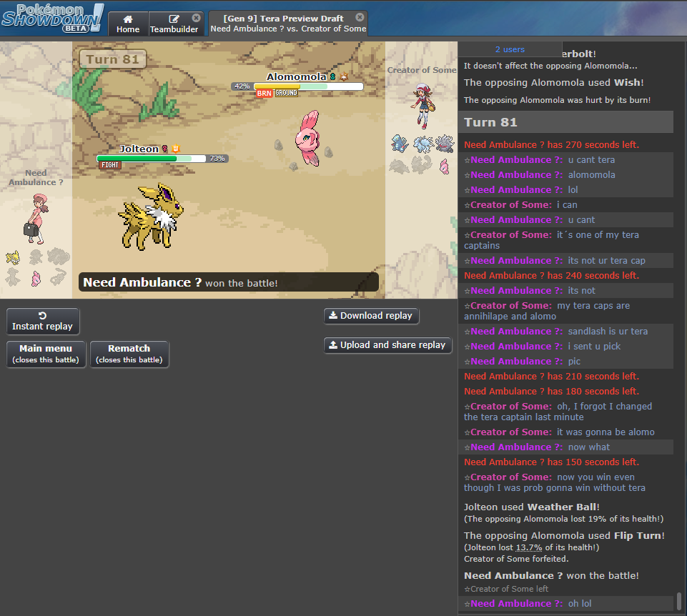Click the Alomomola icon in the opponent's team

coord(445,166)
